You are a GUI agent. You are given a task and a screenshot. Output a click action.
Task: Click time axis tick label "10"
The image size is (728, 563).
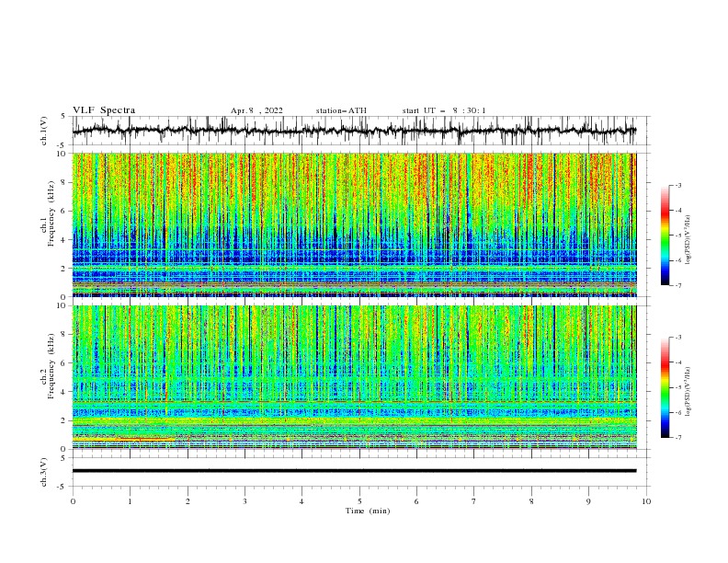coord(646,501)
